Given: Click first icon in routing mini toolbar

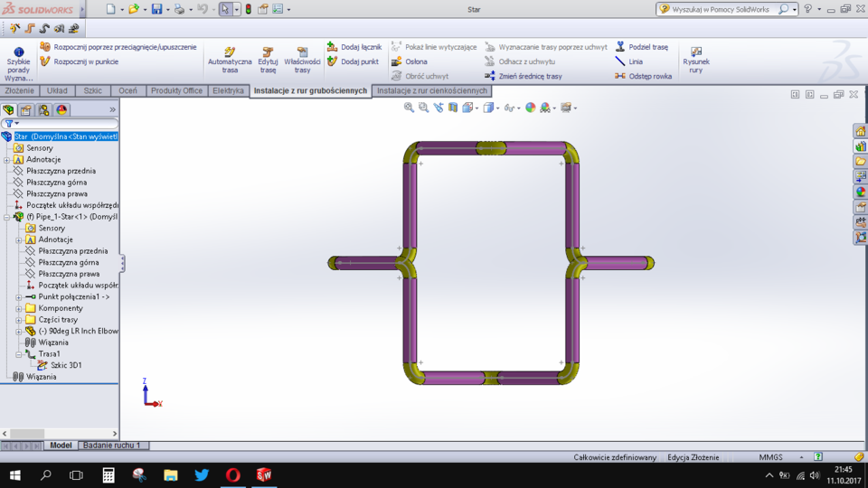Looking at the screenshot, I should point(15,28).
